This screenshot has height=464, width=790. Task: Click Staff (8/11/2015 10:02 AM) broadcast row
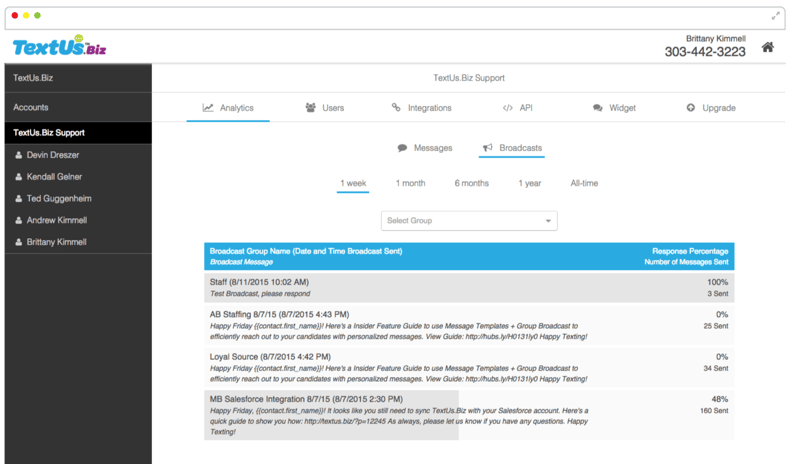click(x=469, y=288)
